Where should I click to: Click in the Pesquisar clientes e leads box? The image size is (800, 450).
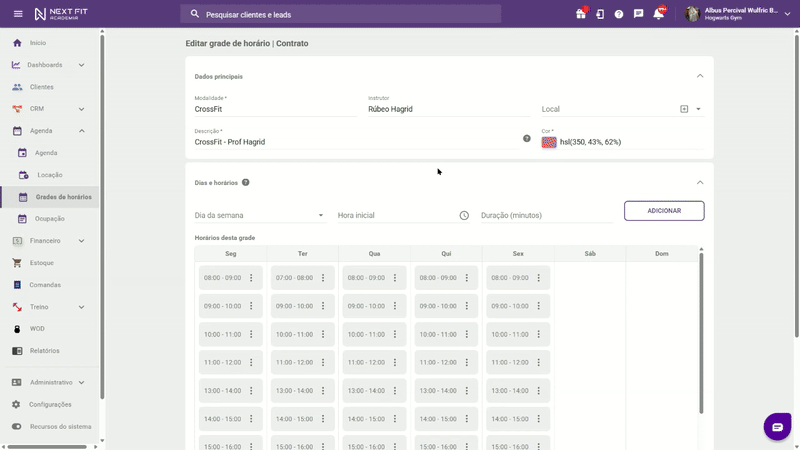pyautogui.click(x=340, y=14)
